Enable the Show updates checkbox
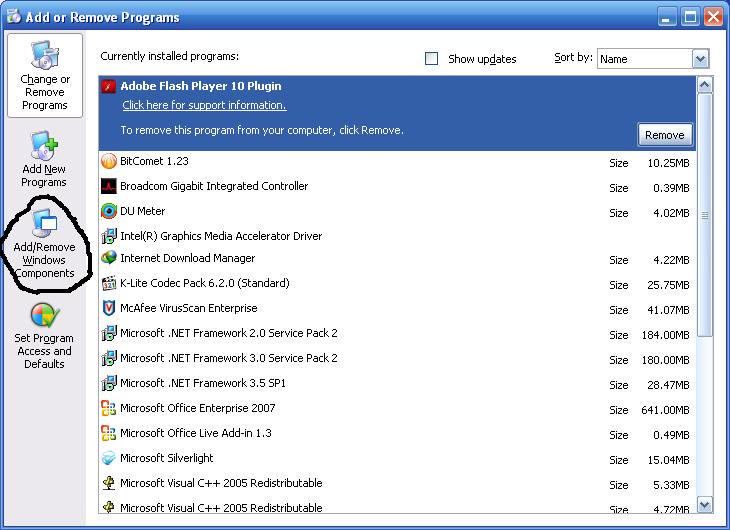The width and height of the screenshot is (730, 530). click(431, 59)
